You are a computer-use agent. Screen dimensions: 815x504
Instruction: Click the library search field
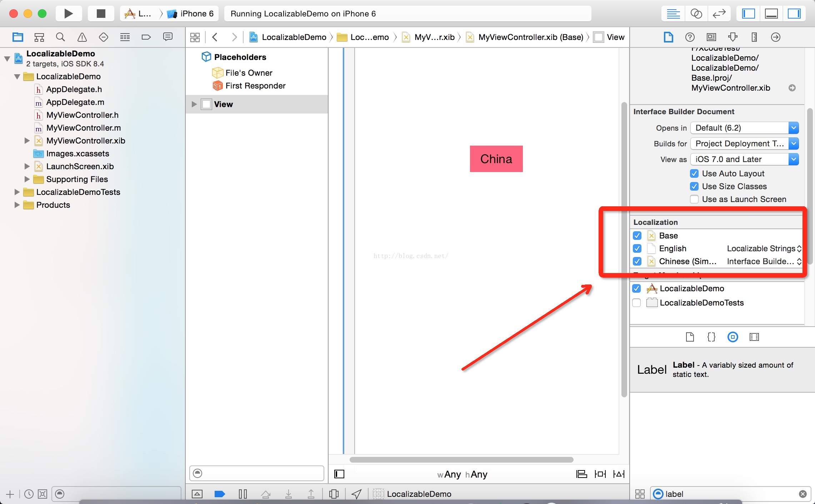click(730, 494)
